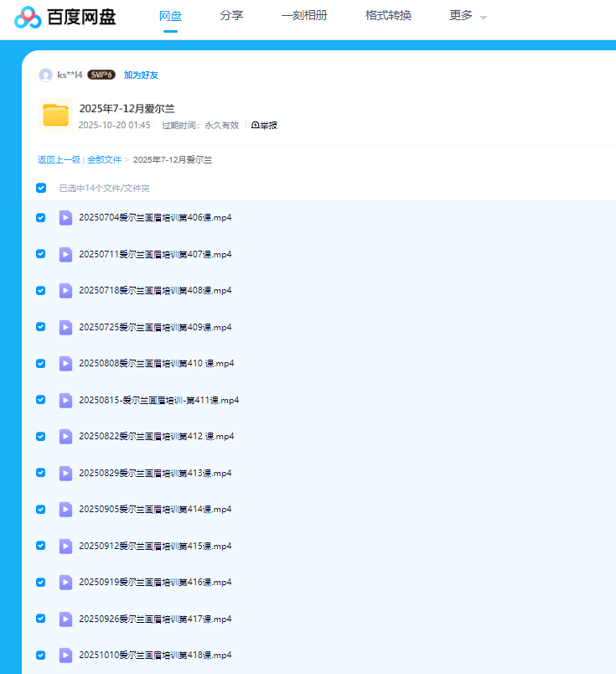The height and width of the screenshot is (674, 616).
Task: Click video icon for lesson 416 file
Action: 65,583
